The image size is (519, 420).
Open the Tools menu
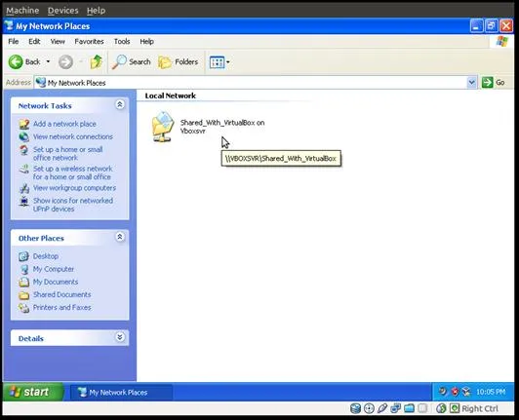click(122, 41)
